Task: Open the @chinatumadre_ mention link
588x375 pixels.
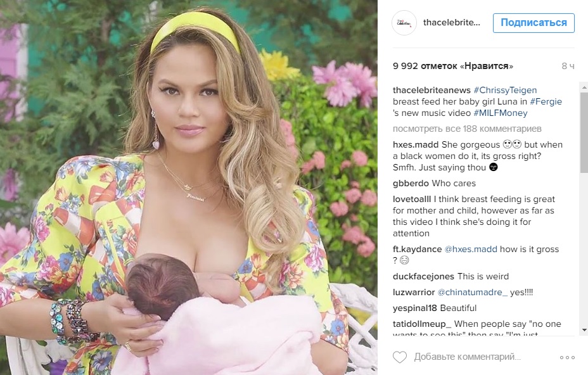Action: 473,293
